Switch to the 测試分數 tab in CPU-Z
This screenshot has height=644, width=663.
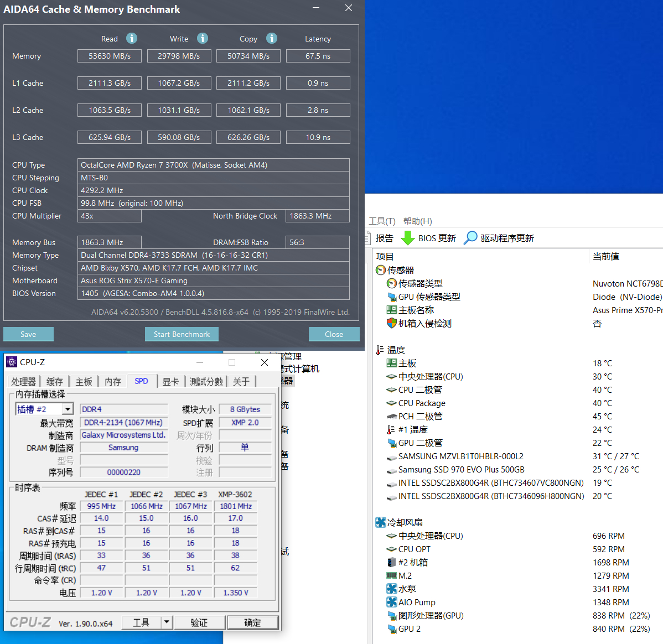point(206,381)
